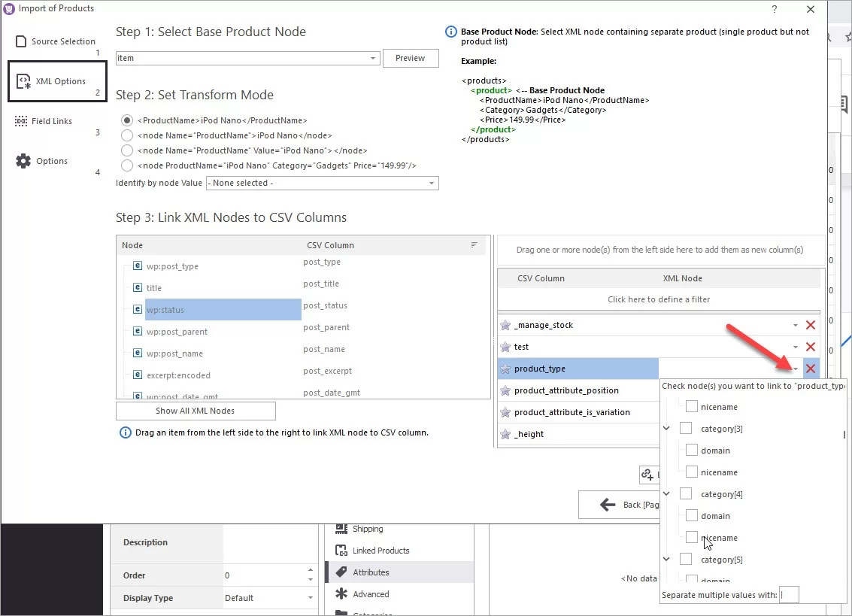Click the Shipping section icon
The width and height of the screenshot is (852, 616).
(341, 529)
